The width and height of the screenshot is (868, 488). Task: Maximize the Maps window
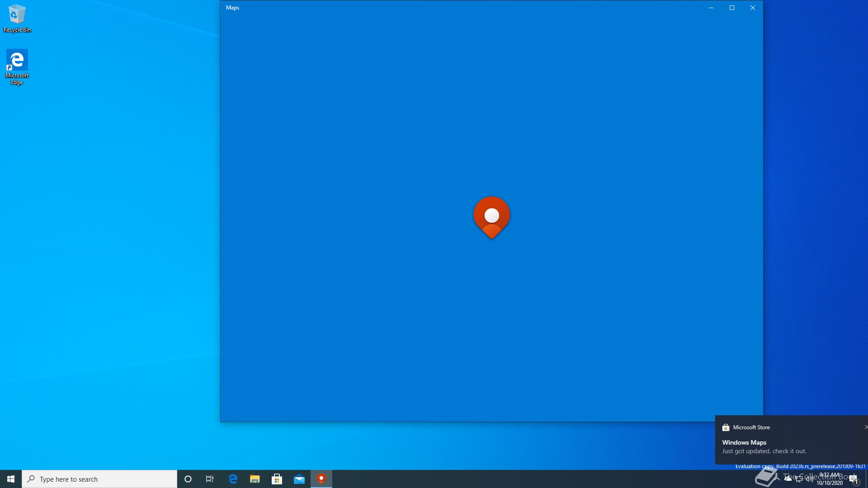click(732, 8)
